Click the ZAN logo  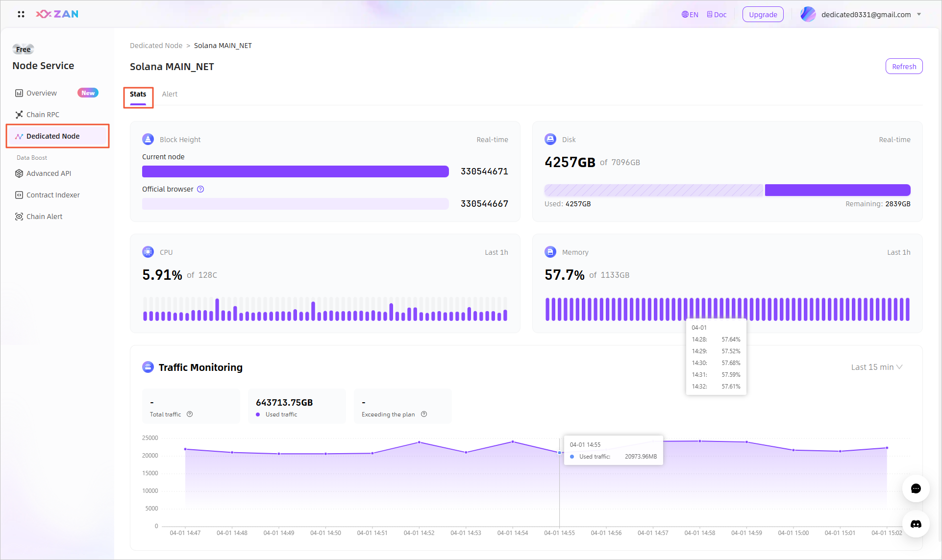(57, 14)
